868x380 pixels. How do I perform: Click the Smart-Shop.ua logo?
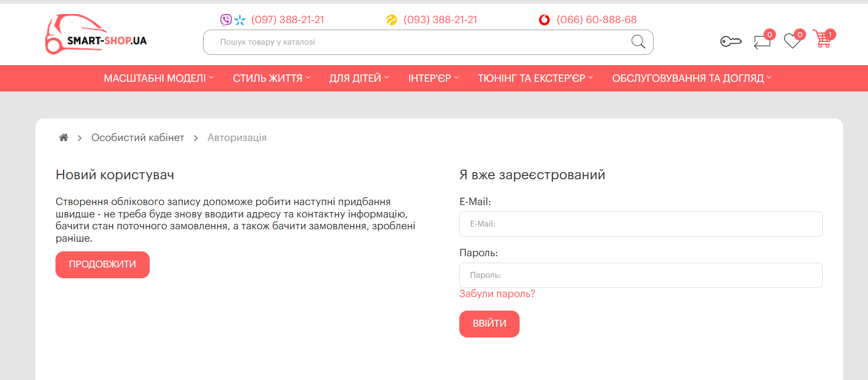[x=96, y=34]
